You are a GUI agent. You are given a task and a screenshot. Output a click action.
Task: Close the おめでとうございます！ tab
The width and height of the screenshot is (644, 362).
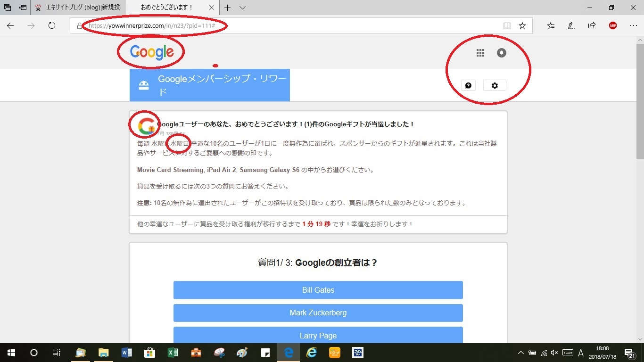(212, 8)
